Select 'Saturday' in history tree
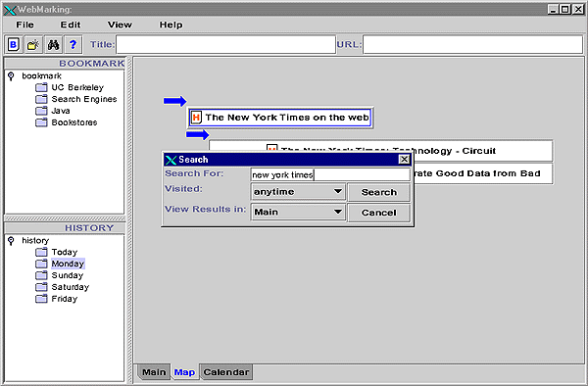588x386 pixels. tap(71, 287)
